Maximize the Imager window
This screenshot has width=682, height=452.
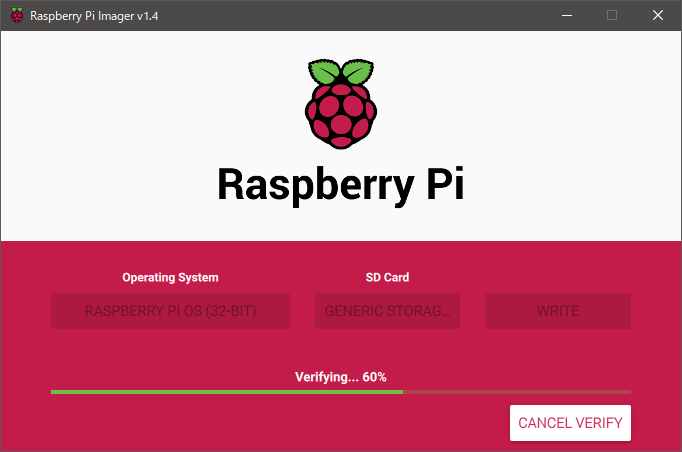611,16
